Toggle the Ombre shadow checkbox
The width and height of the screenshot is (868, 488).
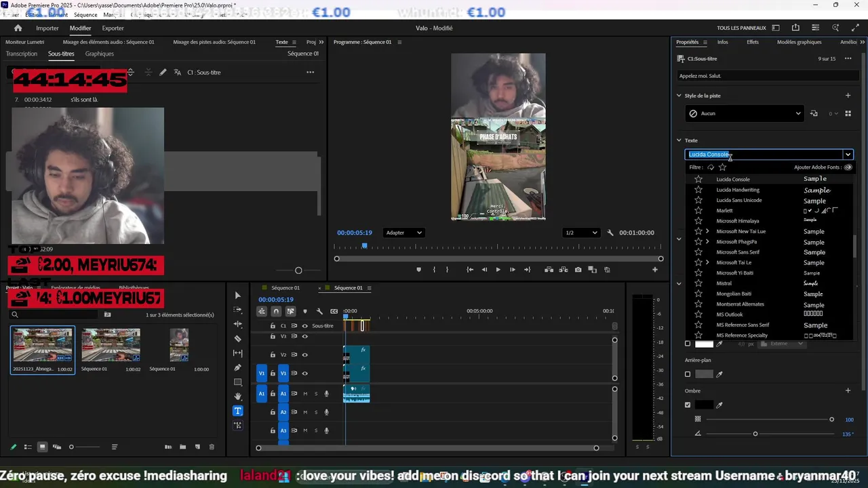click(688, 405)
